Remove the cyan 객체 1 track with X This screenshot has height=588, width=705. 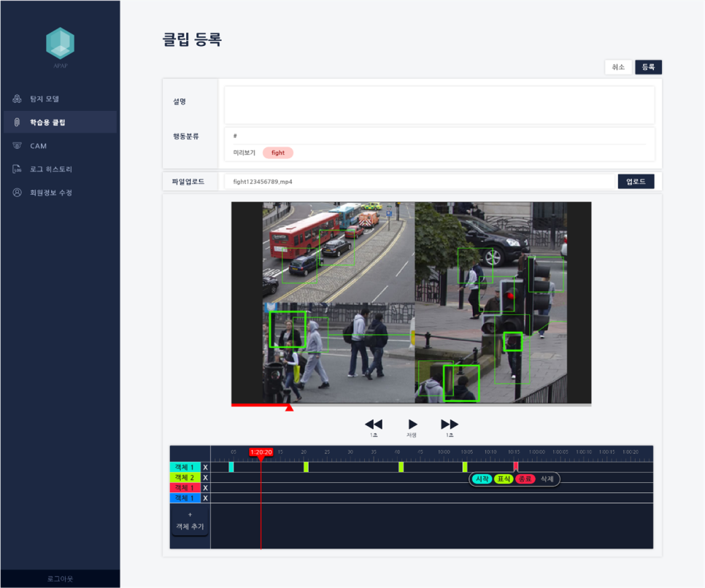(205, 467)
